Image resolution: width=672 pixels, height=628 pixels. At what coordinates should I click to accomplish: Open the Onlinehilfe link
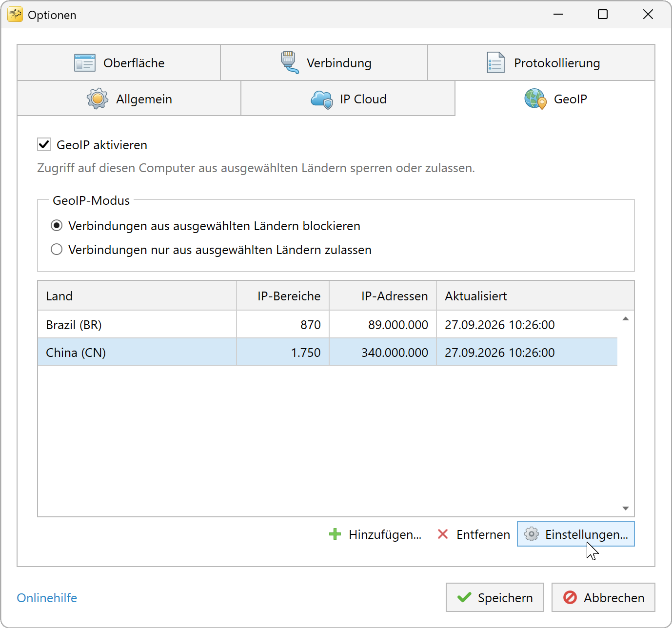[x=47, y=598]
